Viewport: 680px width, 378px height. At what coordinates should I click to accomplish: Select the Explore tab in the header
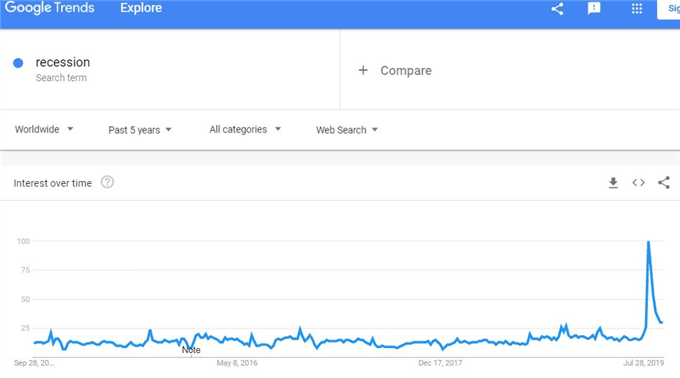point(141,8)
